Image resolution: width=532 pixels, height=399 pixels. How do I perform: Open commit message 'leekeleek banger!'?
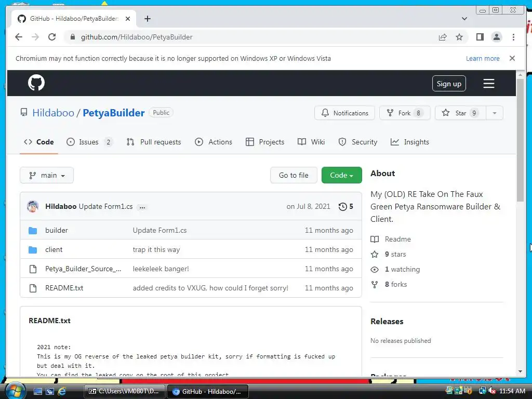coord(161,269)
